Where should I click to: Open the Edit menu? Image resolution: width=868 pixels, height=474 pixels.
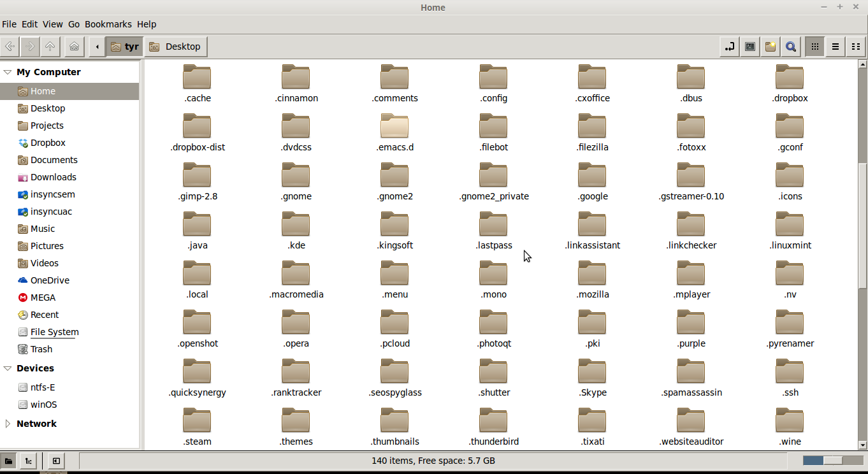[29, 24]
